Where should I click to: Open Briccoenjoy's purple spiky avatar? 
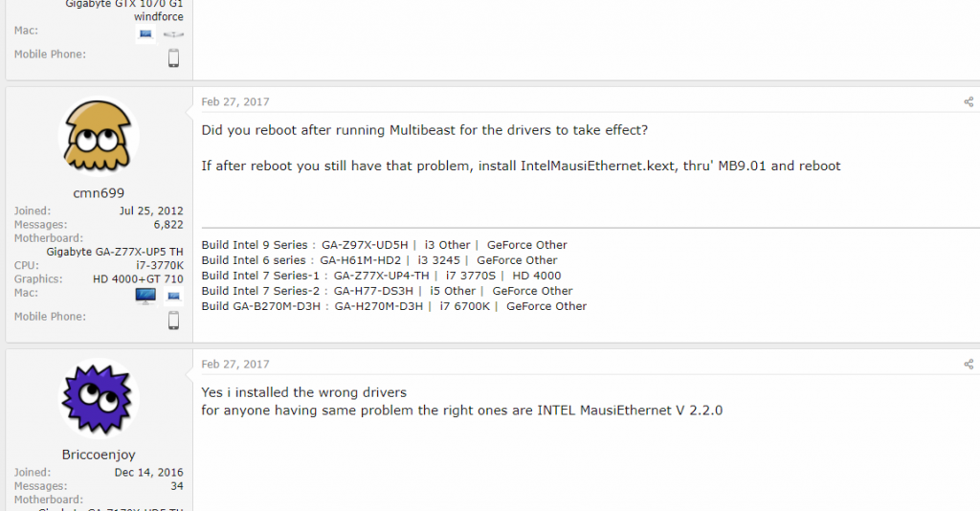coord(99,398)
